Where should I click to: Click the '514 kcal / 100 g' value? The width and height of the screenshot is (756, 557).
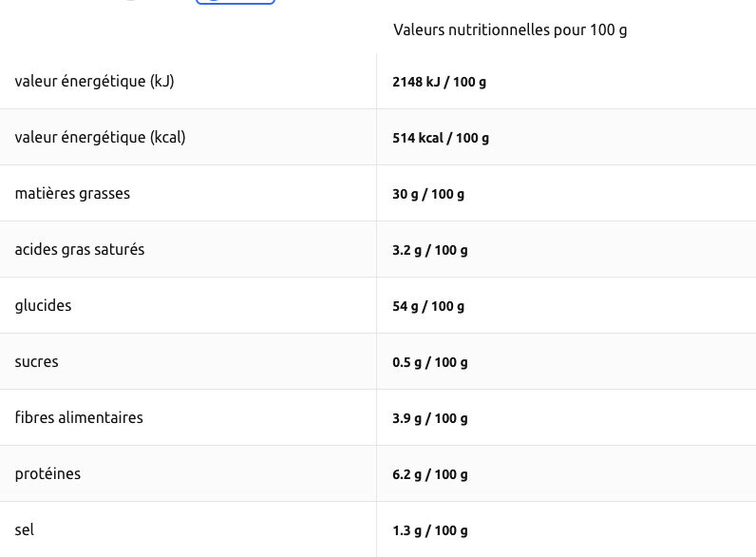441,139
